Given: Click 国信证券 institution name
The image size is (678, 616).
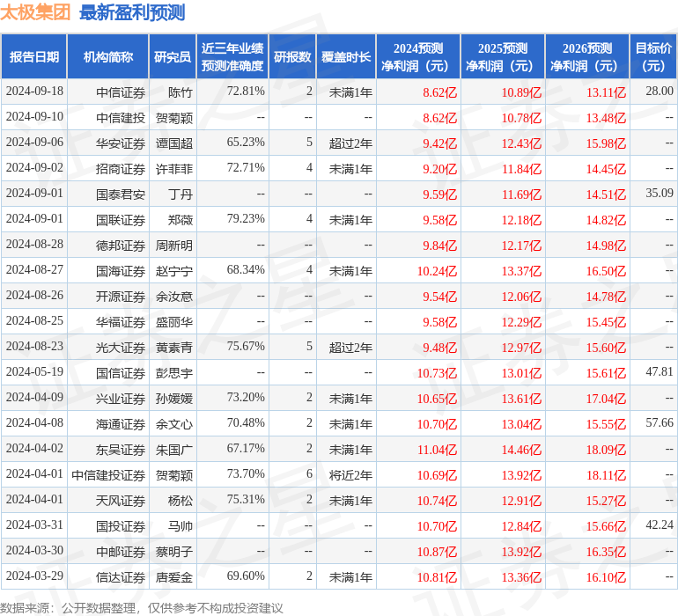Looking at the screenshot, I should (x=121, y=373).
